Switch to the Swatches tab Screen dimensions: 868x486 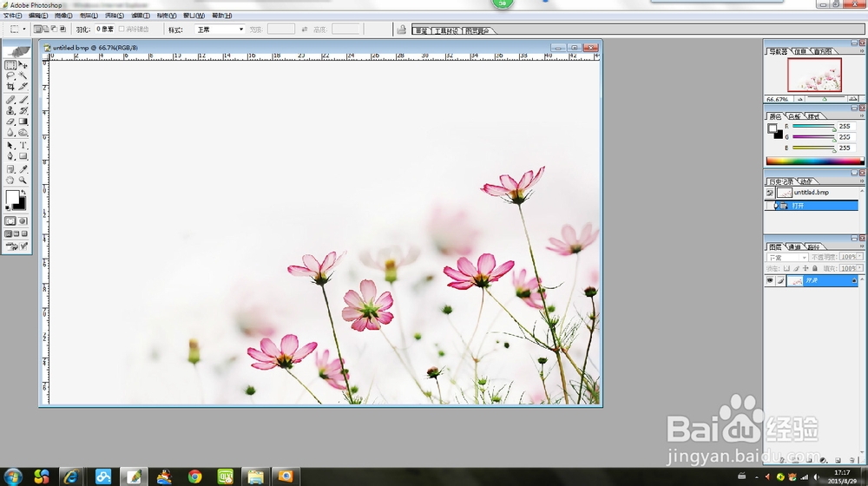coord(794,116)
